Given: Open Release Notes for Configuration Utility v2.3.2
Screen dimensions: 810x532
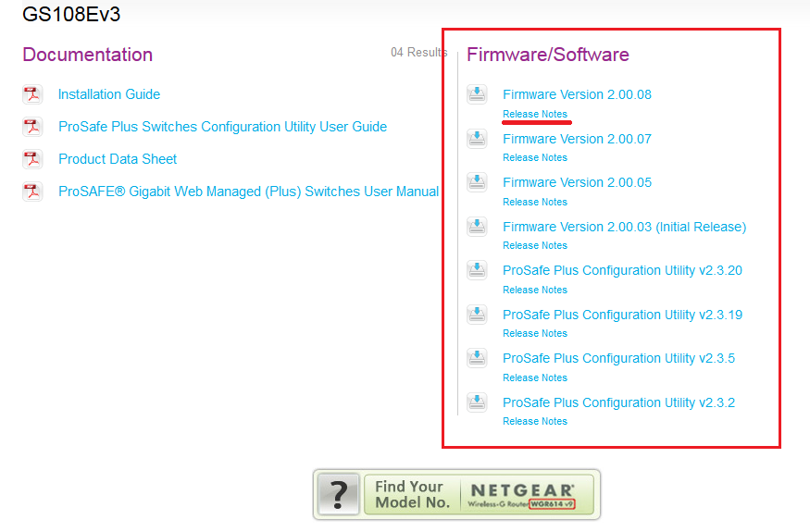Looking at the screenshot, I should 535,421.
